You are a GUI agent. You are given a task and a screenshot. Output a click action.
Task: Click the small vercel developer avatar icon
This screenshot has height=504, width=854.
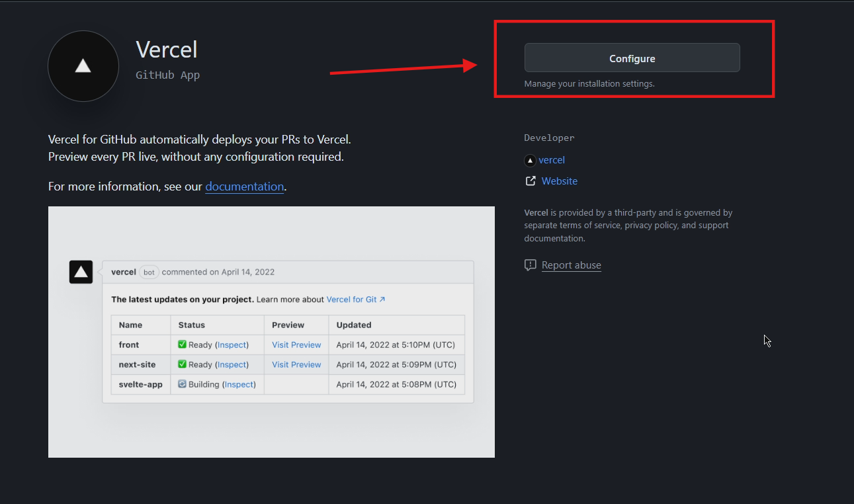point(530,160)
